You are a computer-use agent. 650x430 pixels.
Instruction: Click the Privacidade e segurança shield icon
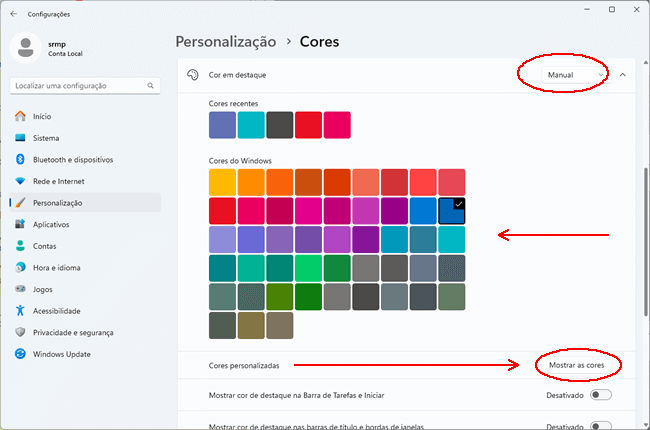click(20, 332)
